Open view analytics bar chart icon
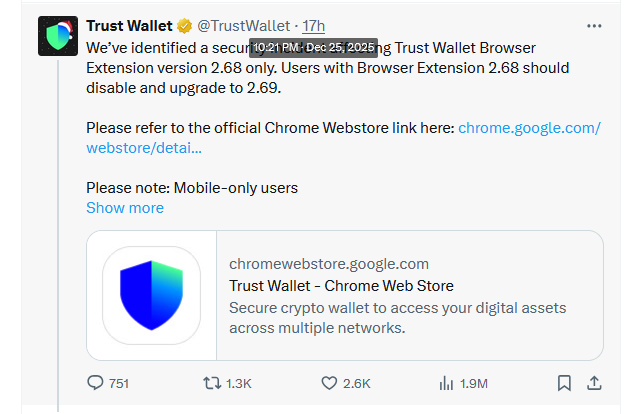Viewport: 629px width, 414px height. [447, 383]
